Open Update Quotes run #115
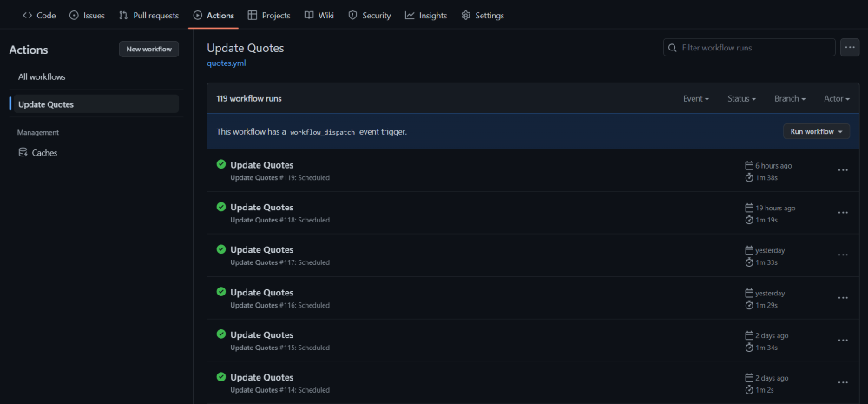Image resolution: width=868 pixels, height=404 pixels. coord(262,335)
